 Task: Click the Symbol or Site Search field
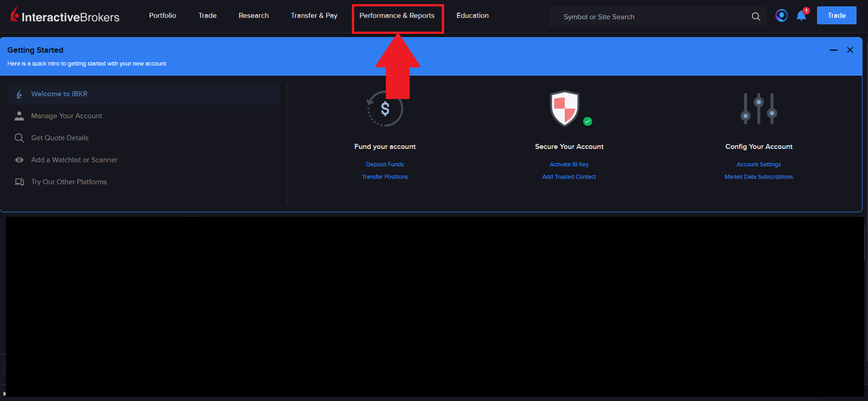[x=657, y=16]
